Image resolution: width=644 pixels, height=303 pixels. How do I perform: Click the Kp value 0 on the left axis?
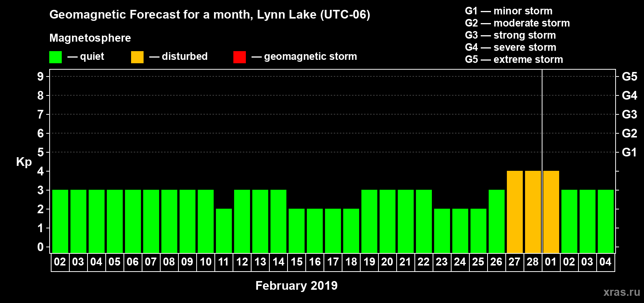pyautogui.click(x=41, y=247)
